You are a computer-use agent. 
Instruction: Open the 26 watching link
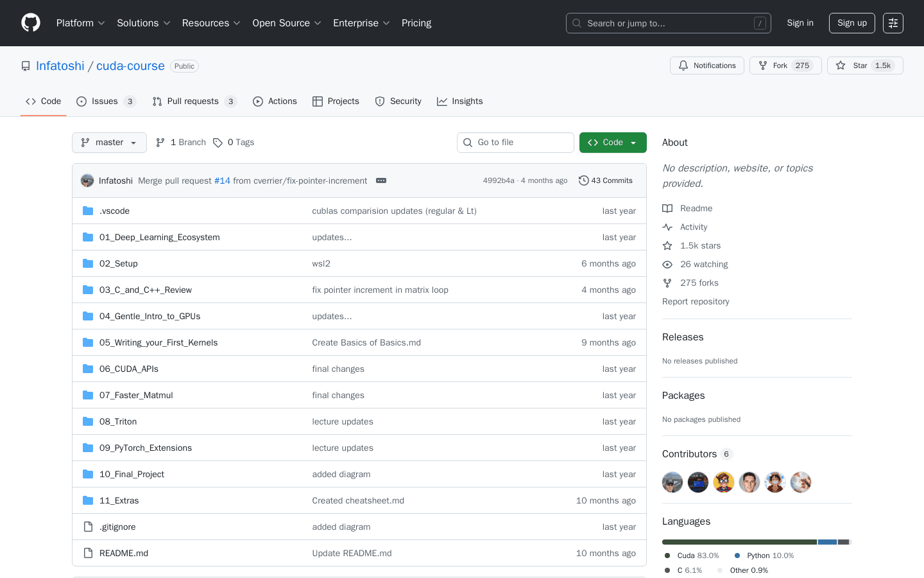(695, 264)
